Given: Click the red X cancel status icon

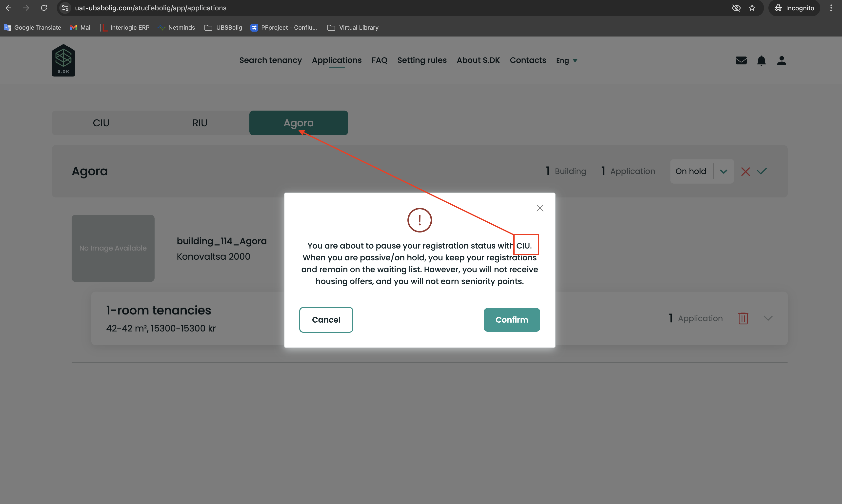Looking at the screenshot, I should point(745,172).
